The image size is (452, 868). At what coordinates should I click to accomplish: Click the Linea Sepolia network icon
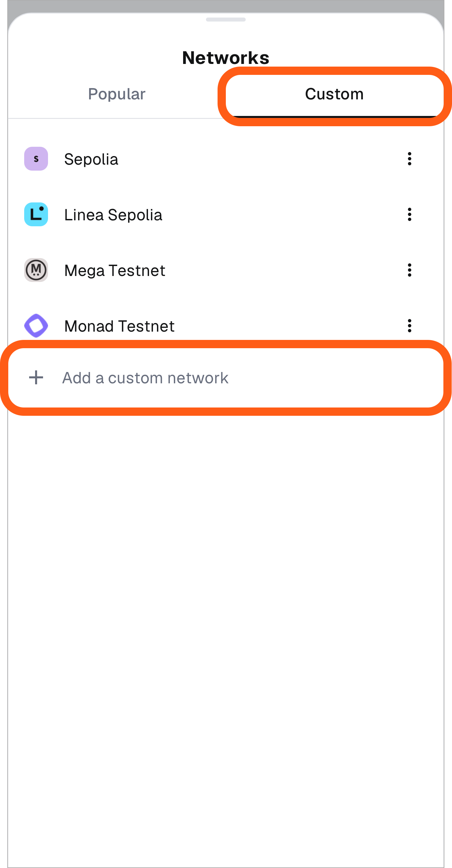[x=36, y=214]
